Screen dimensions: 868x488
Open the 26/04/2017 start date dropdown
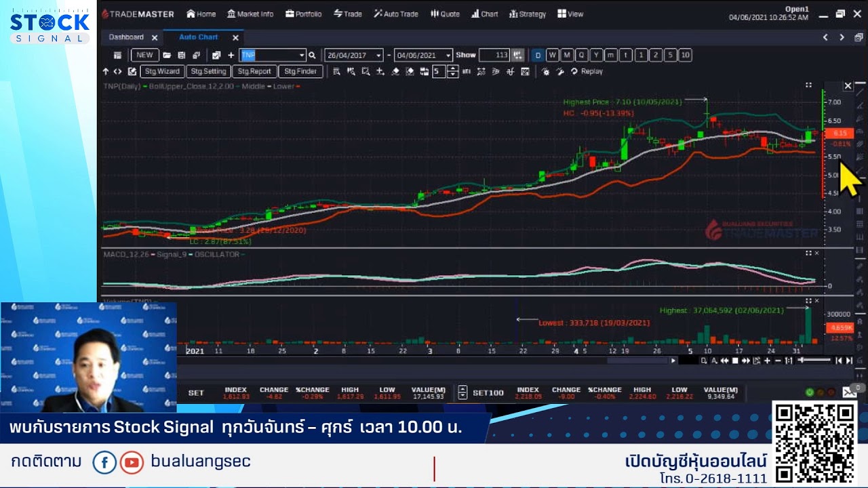(x=378, y=56)
